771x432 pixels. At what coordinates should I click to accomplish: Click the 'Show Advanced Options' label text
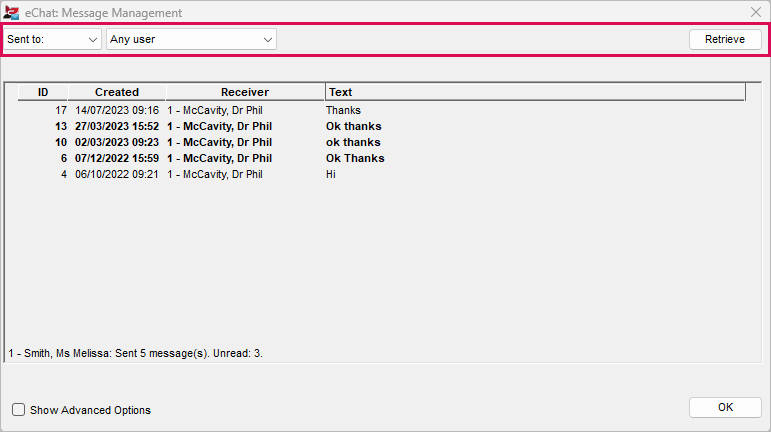[x=90, y=410]
